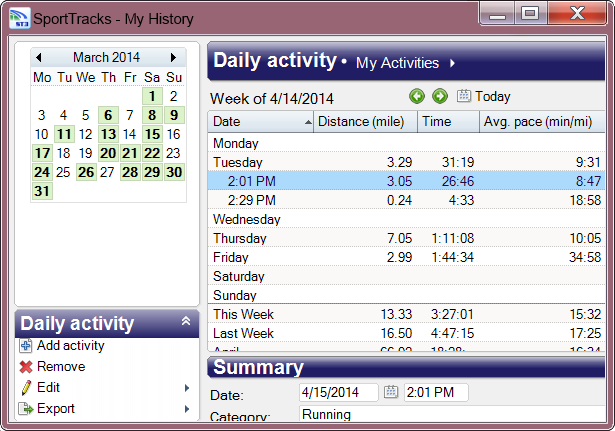The image size is (615, 431).
Task: Open the Edit menu item
Action: pos(48,387)
